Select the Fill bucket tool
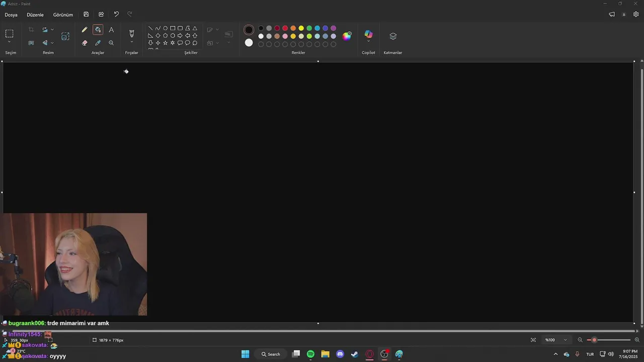Viewport: 644px width, 362px height. coord(98,30)
